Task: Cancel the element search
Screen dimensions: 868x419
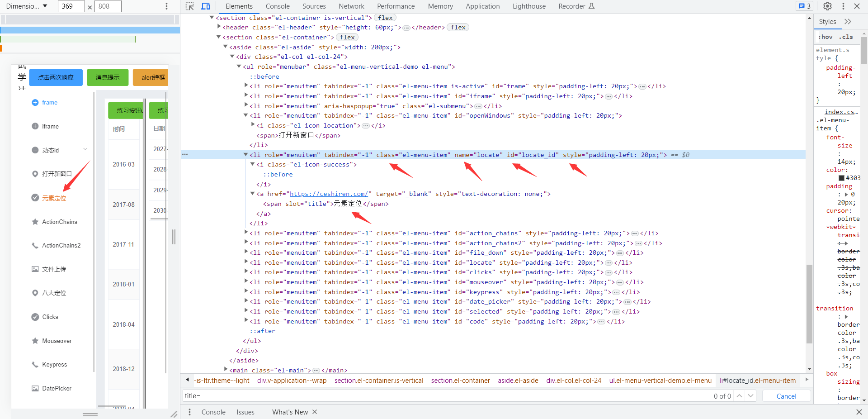Action: (x=786, y=396)
